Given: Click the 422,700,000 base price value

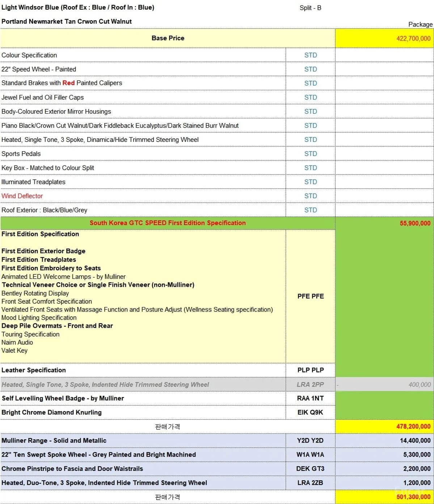Looking at the screenshot, I should point(413,39).
